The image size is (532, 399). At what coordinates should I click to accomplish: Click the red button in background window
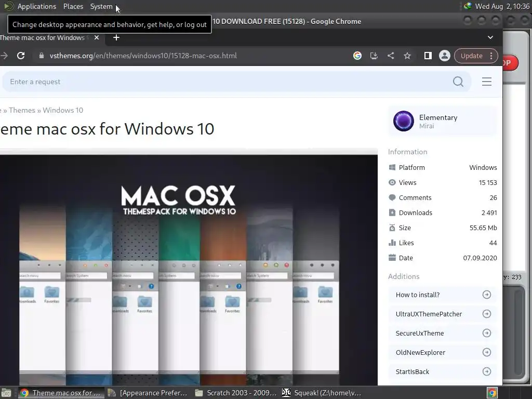tap(510, 63)
